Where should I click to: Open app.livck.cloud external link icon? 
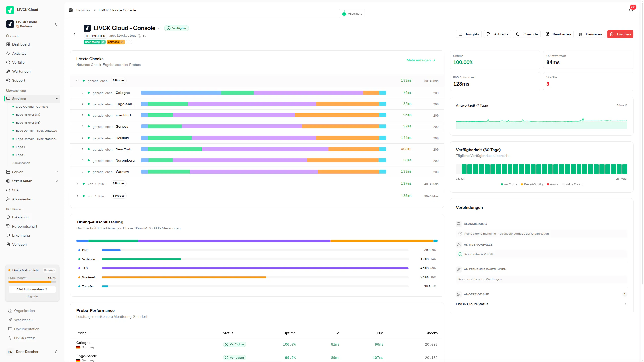pos(145,36)
